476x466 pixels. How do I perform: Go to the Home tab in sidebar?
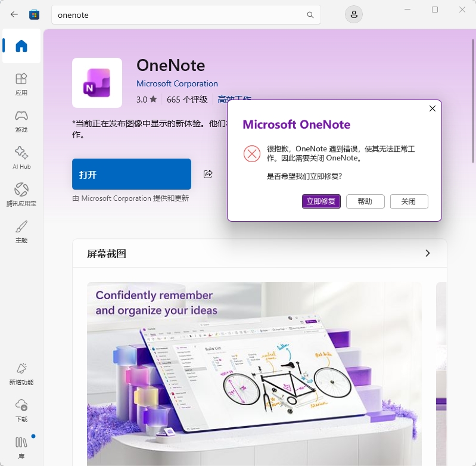(x=21, y=46)
